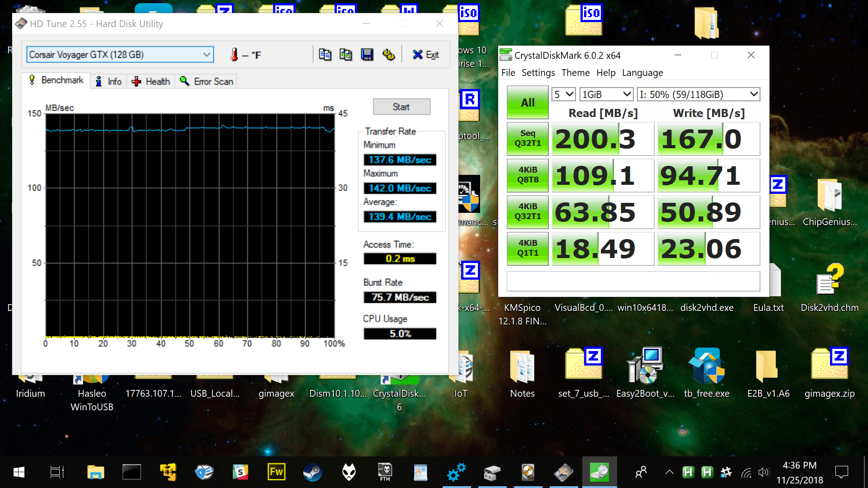This screenshot has width=868, height=488.
Task: Save screenshot using HD Tune floppy disk icon
Action: click(367, 55)
